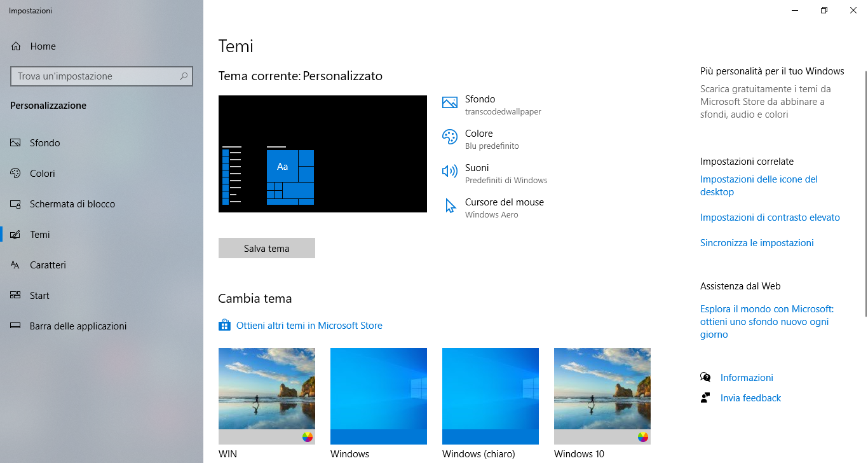Click the Invia feedback person icon
868x463 pixels.
click(705, 397)
